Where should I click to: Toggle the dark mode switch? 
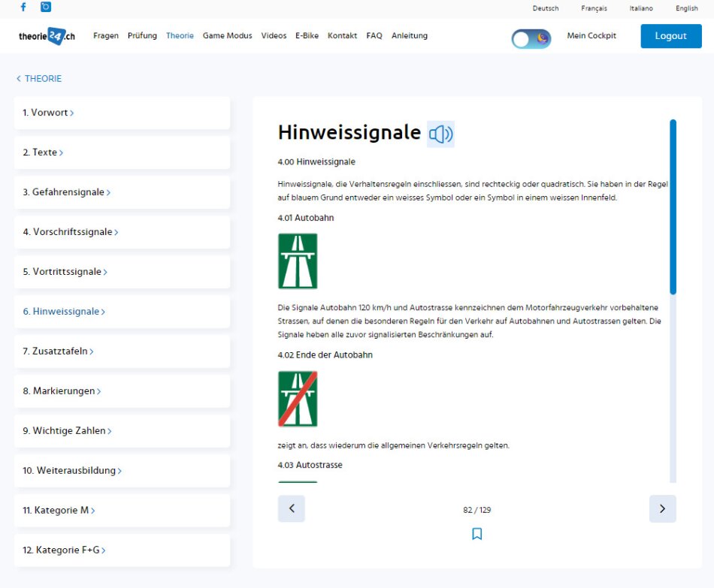point(531,39)
